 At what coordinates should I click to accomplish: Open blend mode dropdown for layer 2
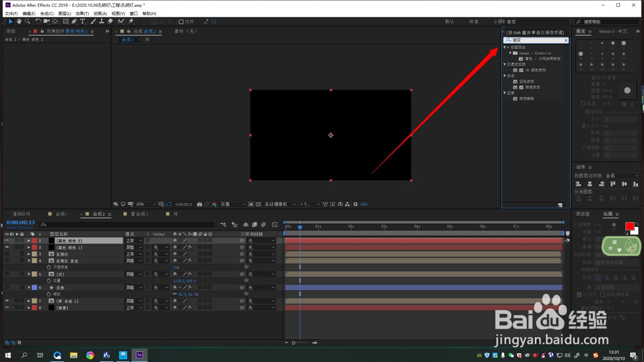134,247
